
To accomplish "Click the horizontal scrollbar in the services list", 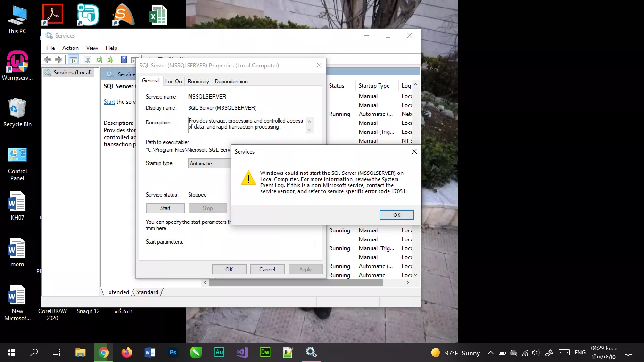I will click(x=296, y=283).
